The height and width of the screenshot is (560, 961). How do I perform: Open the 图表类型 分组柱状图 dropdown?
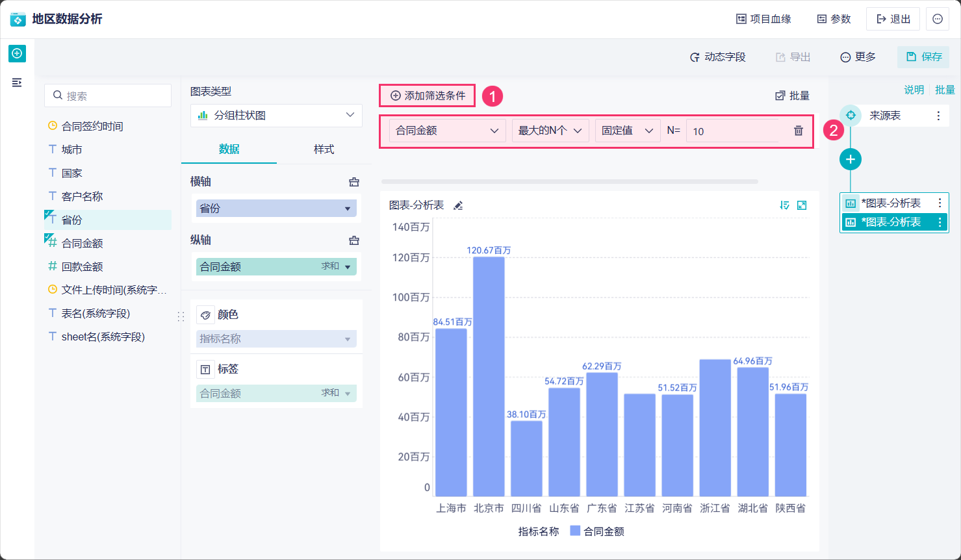276,115
